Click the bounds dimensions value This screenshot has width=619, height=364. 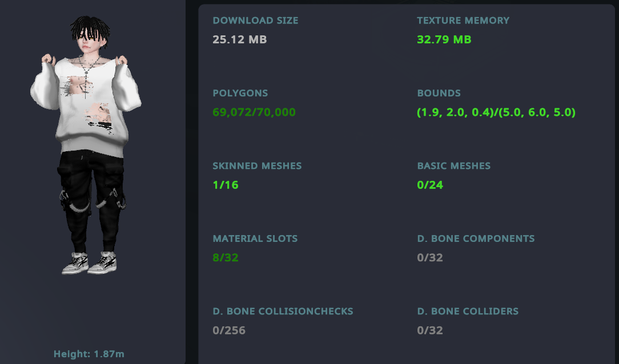(496, 112)
